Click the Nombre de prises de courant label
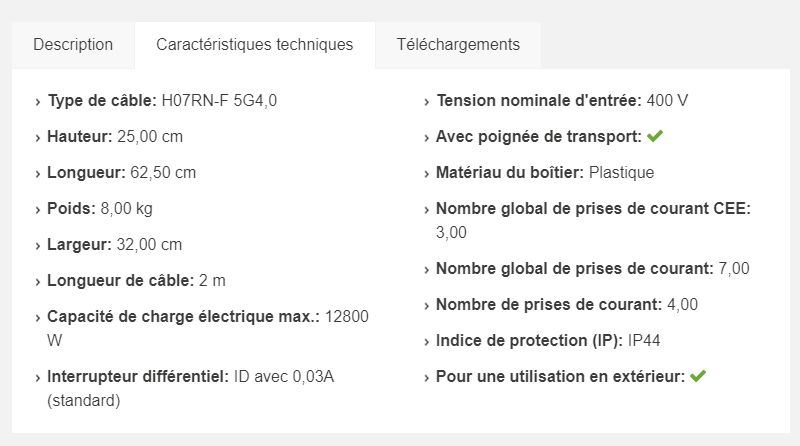The width and height of the screenshot is (800, 446). pos(548,304)
